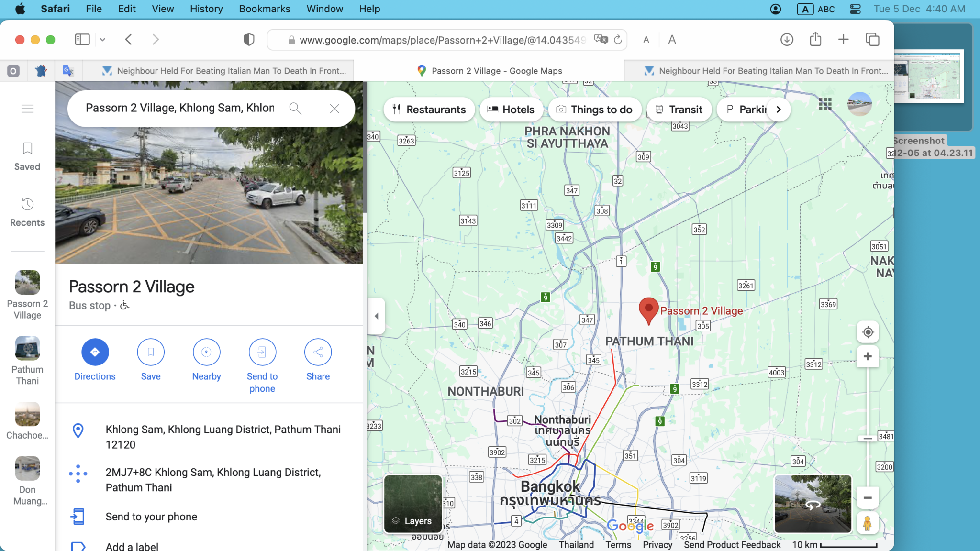Copy the plus code 2MJ7+8C

point(209,480)
